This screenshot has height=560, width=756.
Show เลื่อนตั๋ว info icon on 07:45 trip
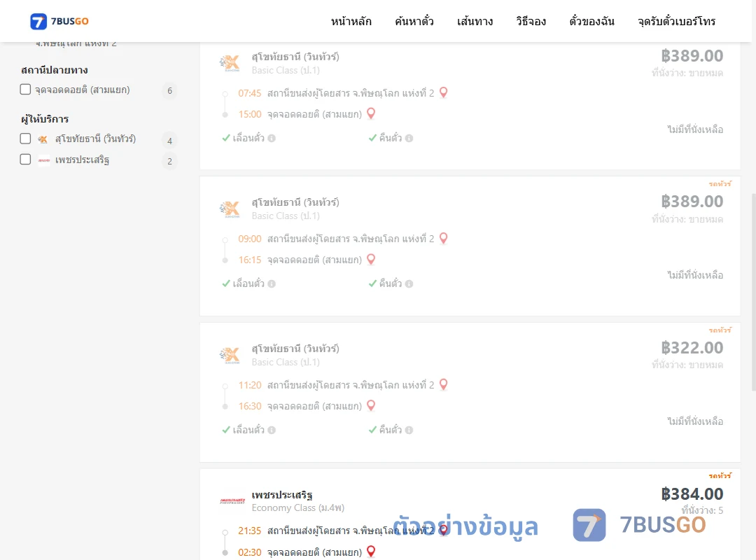272,138
